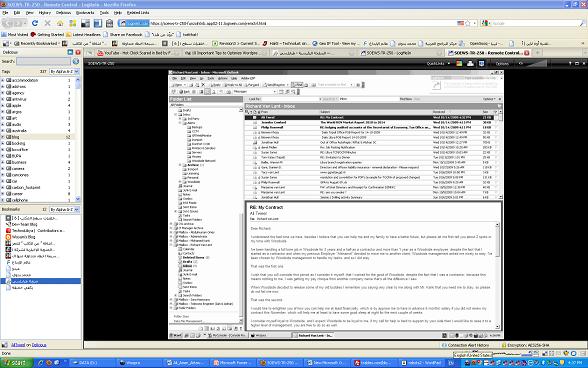Viewport: 588px width, 368px height.
Task: Close the Delicious sidebar with the red icon
Action: coord(78,52)
